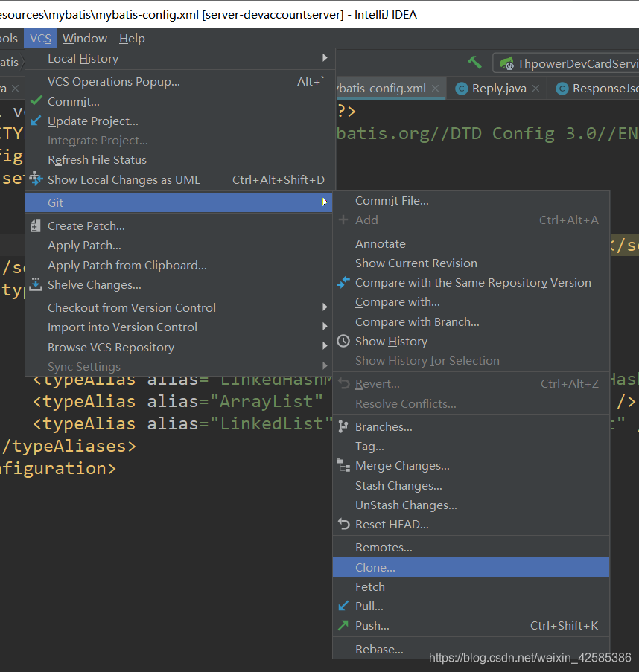Click the green Push arrow icon

343,625
